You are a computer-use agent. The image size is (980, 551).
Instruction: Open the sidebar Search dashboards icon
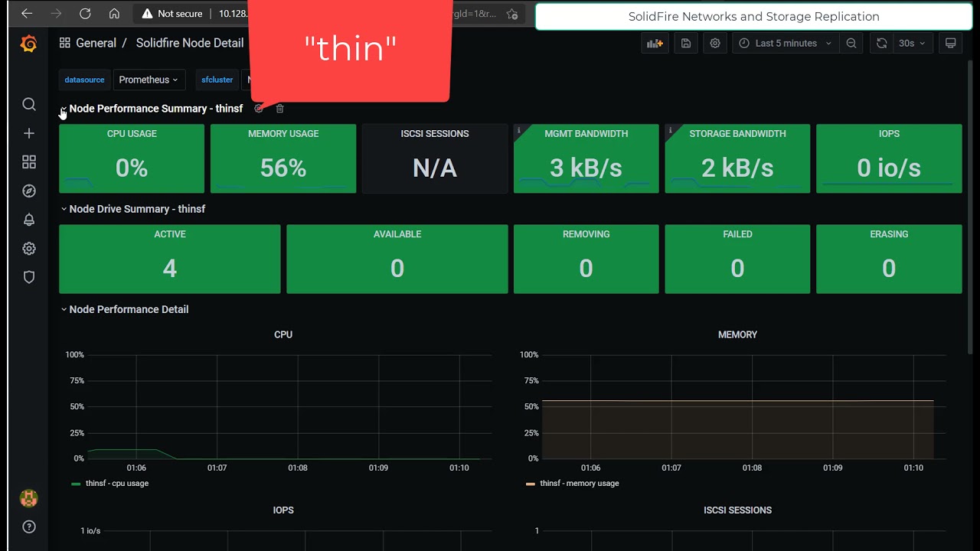point(29,104)
